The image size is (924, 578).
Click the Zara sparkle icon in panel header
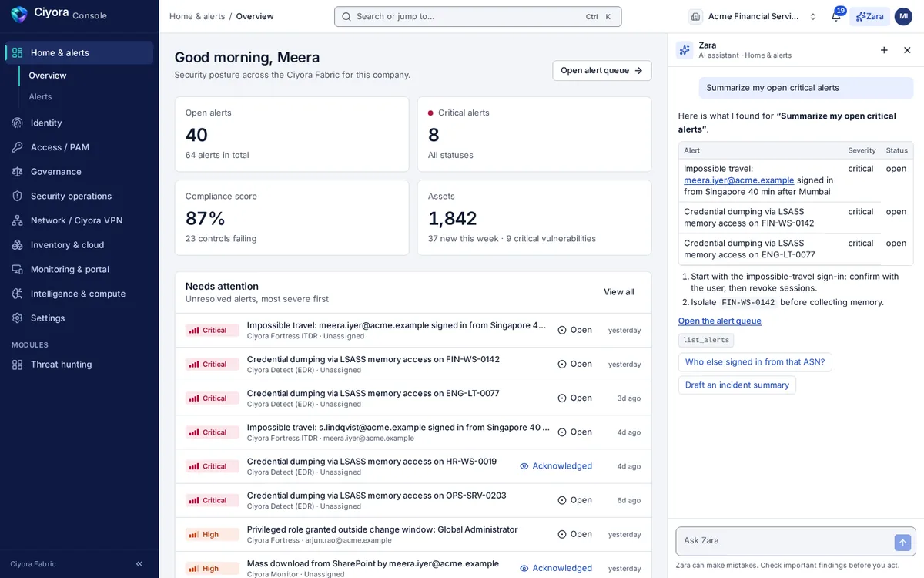685,50
